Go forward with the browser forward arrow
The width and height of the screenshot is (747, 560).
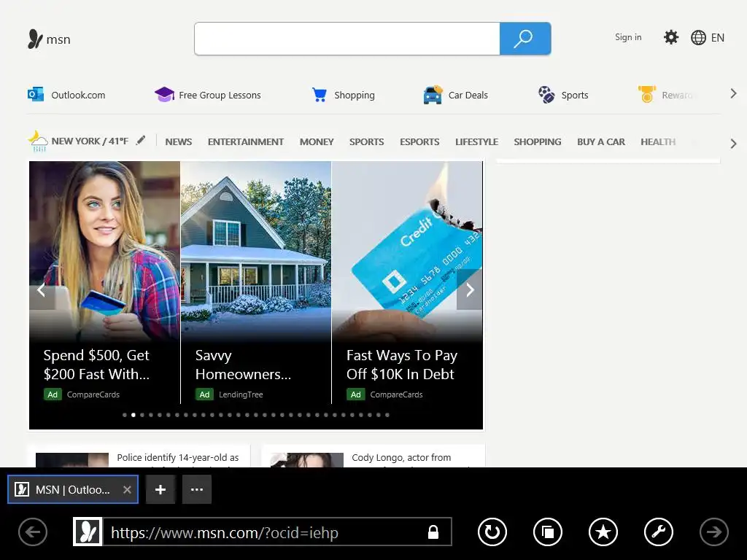click(x=713, y=532)
